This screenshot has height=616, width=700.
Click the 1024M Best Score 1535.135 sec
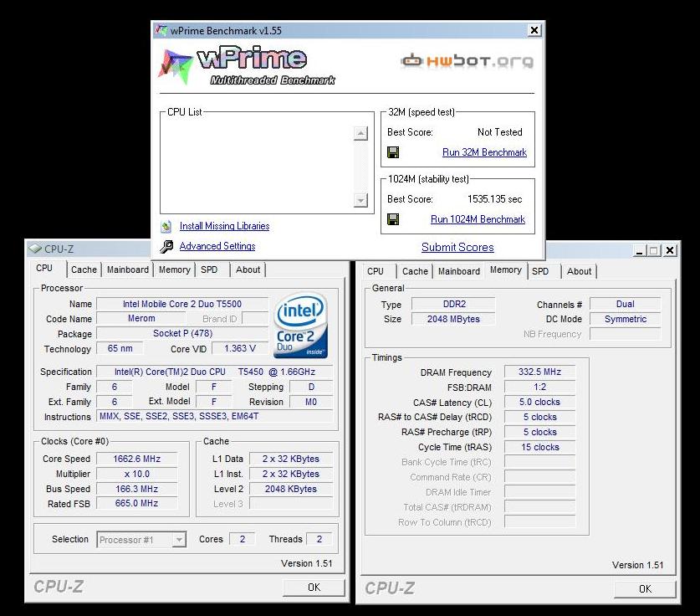click(494, 199)
